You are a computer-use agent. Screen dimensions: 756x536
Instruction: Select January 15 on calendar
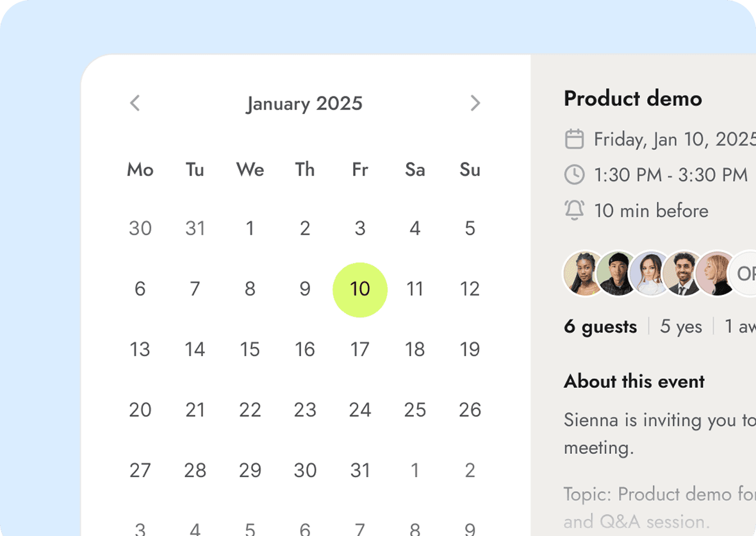click(250, 349)
